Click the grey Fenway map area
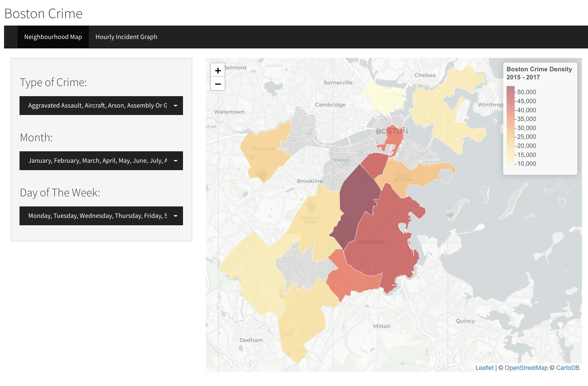 click(x=336, y=168)
